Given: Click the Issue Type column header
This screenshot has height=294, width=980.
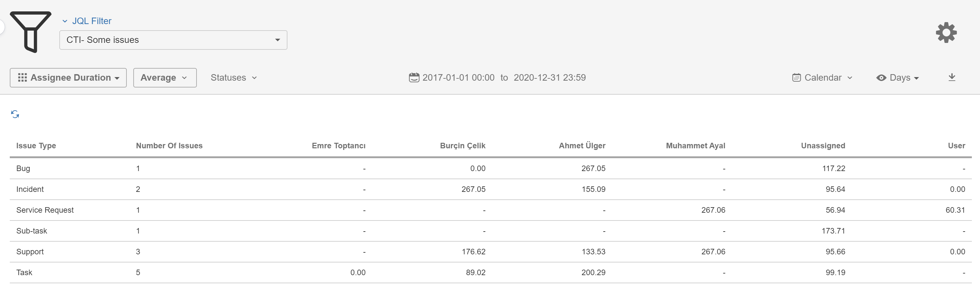Looking at the screenshot, I should [36, 145].
